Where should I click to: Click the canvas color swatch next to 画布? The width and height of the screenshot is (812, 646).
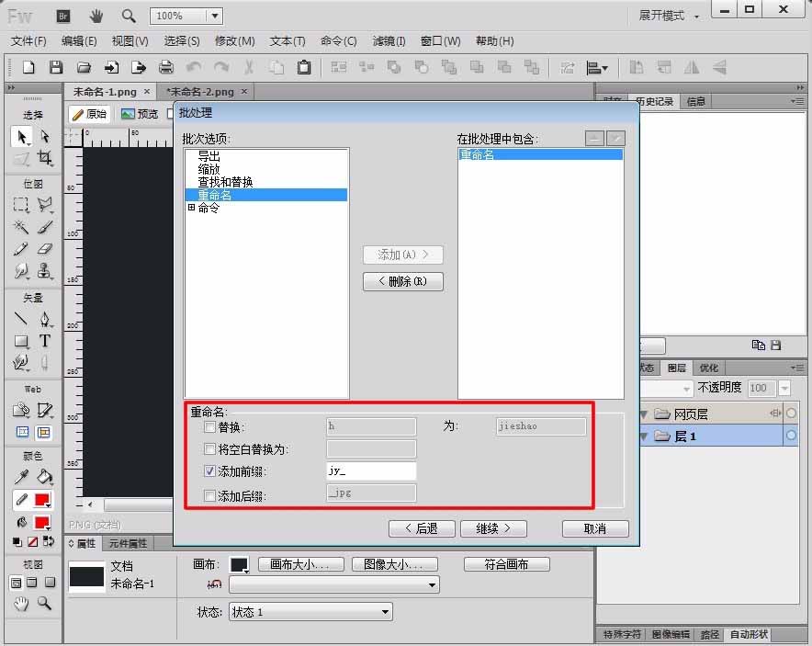click(x=240, y=563)
